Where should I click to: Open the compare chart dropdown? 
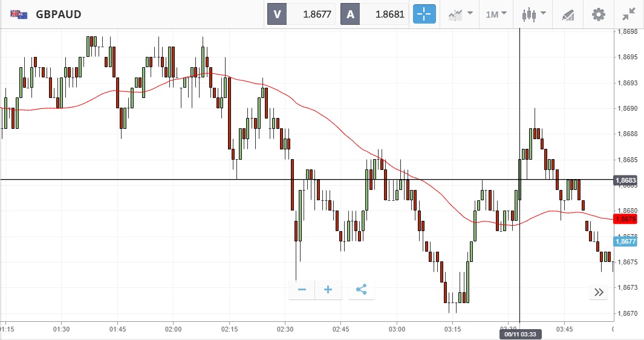(460, 14)
